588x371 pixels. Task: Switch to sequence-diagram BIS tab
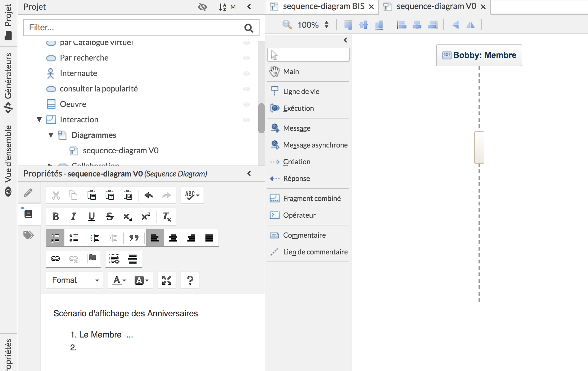pos(323,6)
